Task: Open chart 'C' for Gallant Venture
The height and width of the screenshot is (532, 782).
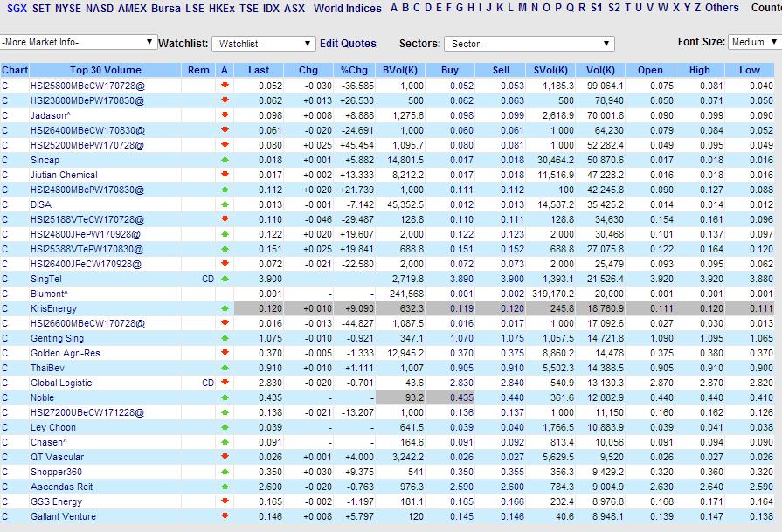Action: tap(5, 516)
